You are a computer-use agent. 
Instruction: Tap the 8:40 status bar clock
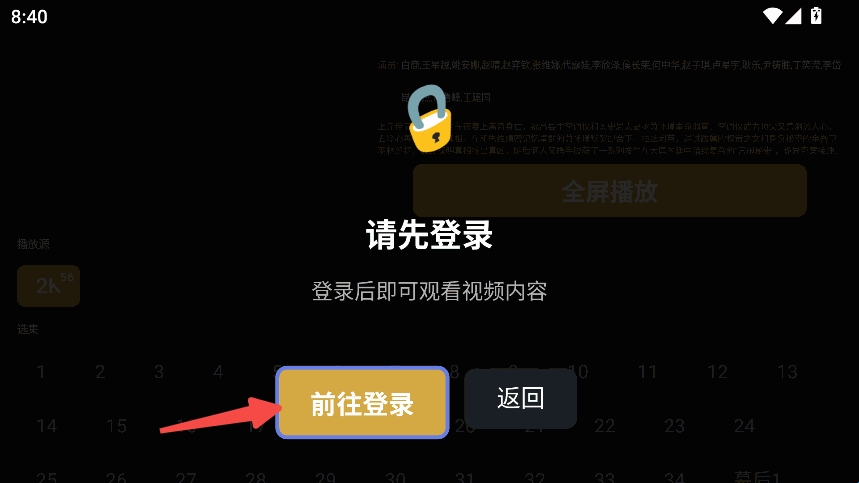tap(29, 16)
